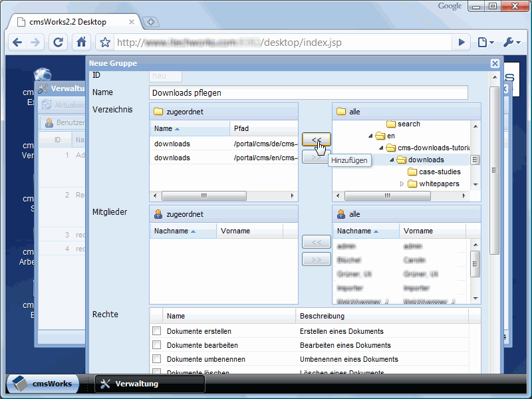The height and width of the screenshot is (399, 532).
Task: Close the cmsWorks2.2 Desktop tab
Action: (132, 22)
